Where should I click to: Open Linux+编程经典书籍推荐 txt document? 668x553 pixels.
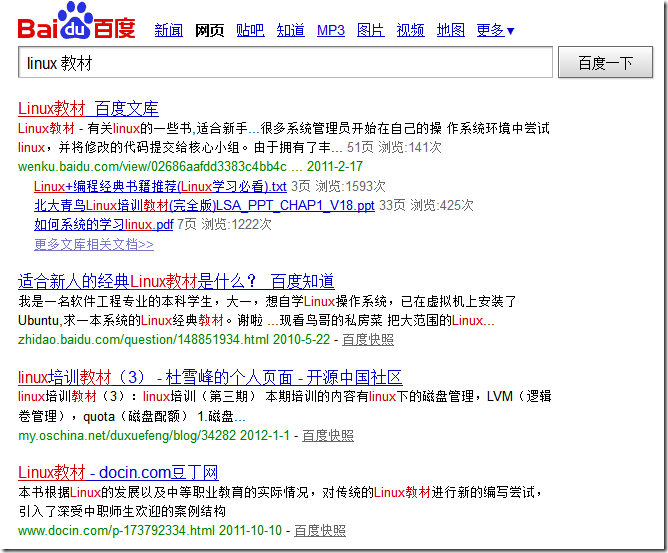coord(160,186)
